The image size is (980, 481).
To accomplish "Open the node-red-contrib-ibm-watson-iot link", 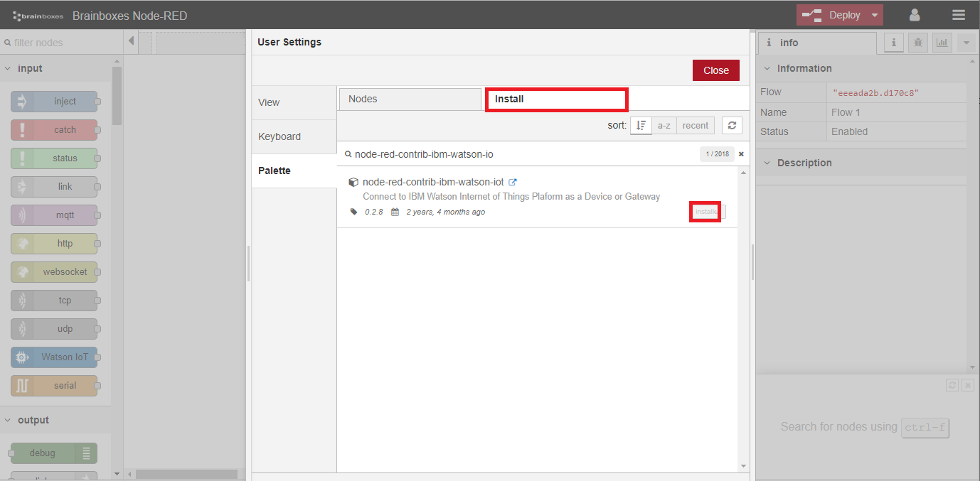I will tap(513, 182).
